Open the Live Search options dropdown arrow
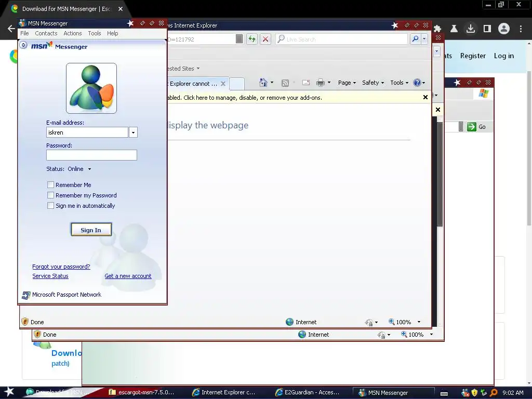Image resolution: width=532 pixels, height=399 pixels. (x=424, y=39)
